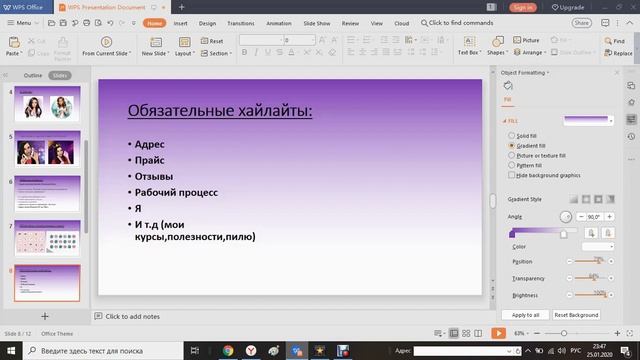Insert a Picture from ribbon

(x=527, y=40)
